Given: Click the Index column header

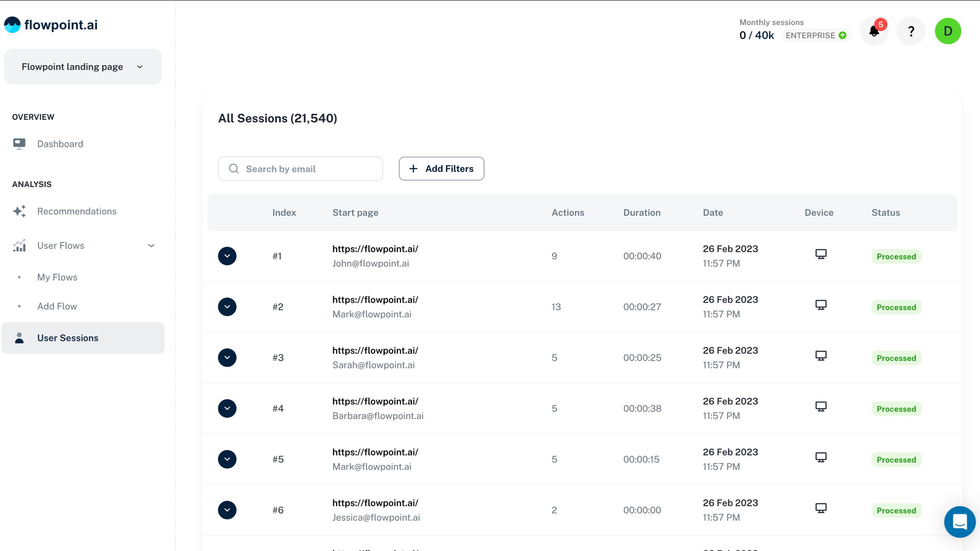Looking at the screenshot, I should click(x=284, y=213).
